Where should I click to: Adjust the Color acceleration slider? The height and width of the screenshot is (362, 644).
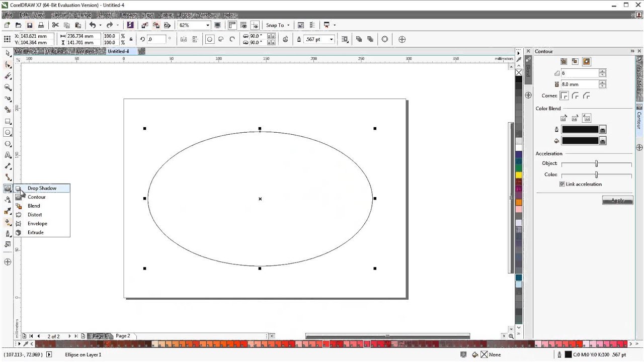coord(596,174)
